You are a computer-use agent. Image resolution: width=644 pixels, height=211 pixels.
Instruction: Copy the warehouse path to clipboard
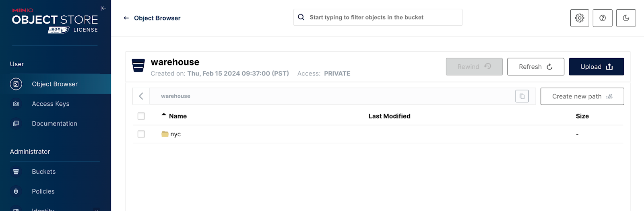click(x=522, y=96)
